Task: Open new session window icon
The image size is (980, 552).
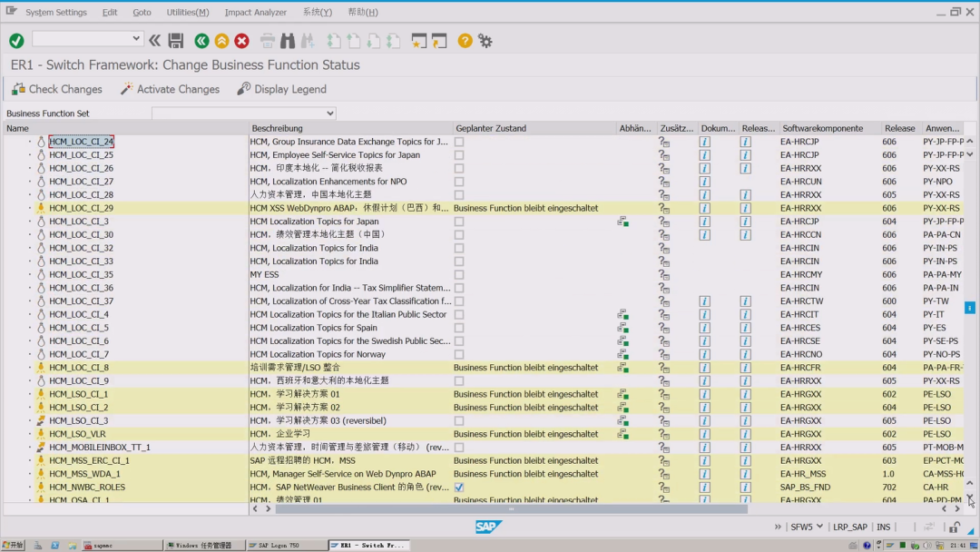Action: (x=418, y=41)
